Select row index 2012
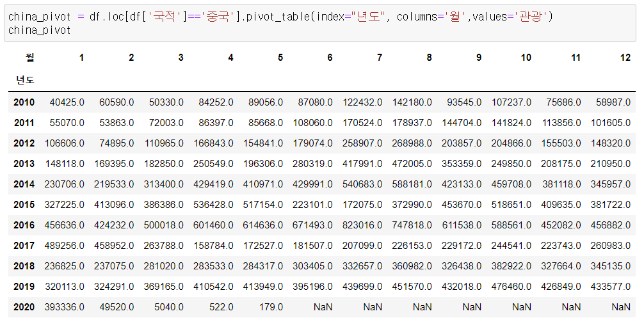Viewport: 644px width, 318px height. [x=24, y=143]
